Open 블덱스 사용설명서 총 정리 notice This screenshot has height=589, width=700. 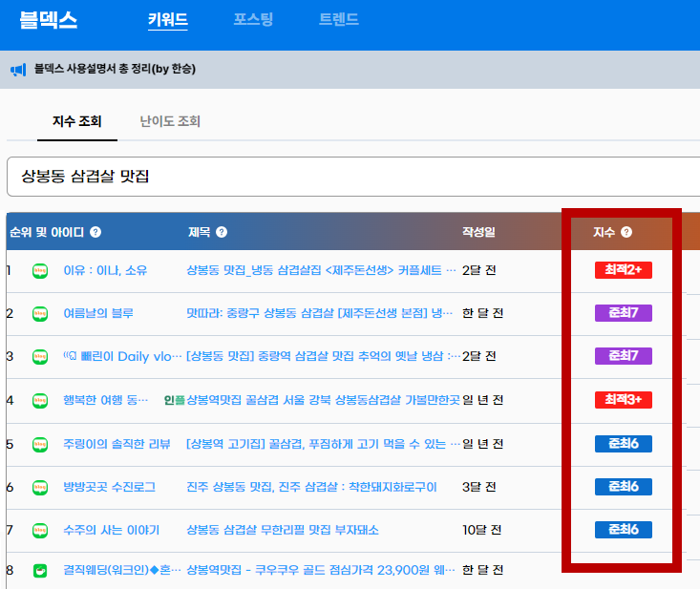coord(115,69)
